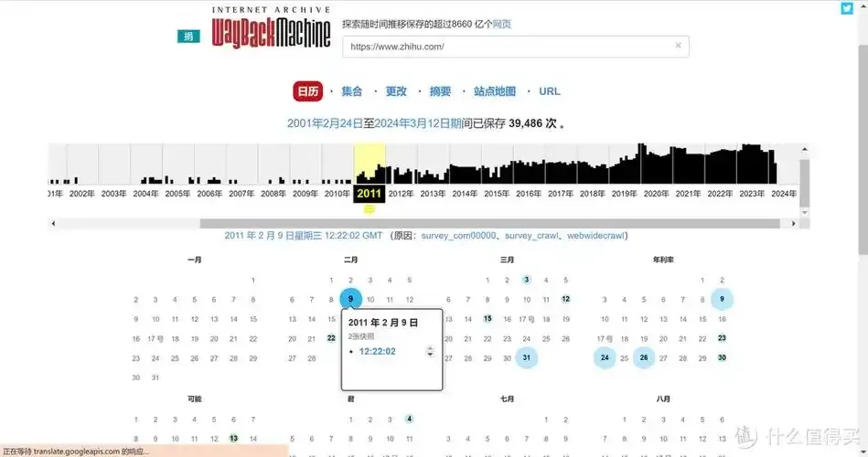Screen dimensions: 868x457
Task: Clear the URL search field
Action: (x=678, y=46)
